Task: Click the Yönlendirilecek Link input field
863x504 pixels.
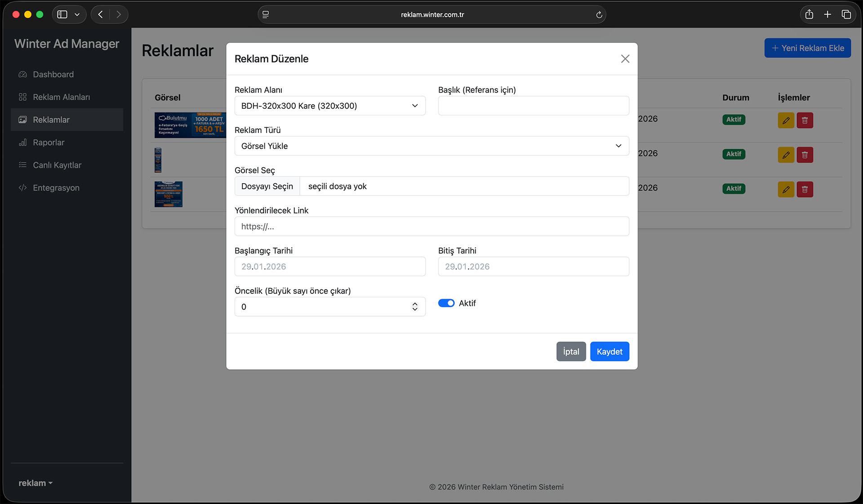Action: pos(431,226)
